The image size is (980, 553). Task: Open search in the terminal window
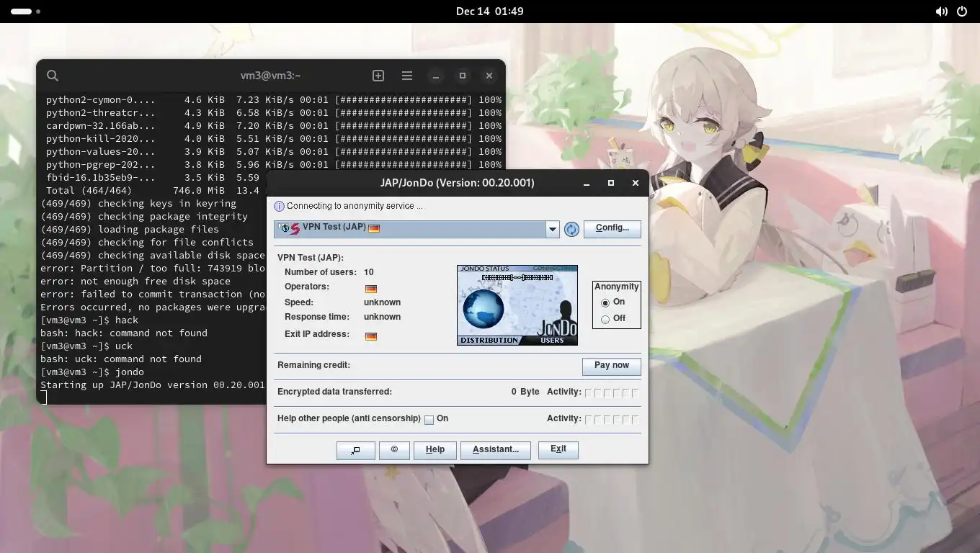(x=53, y=76)
